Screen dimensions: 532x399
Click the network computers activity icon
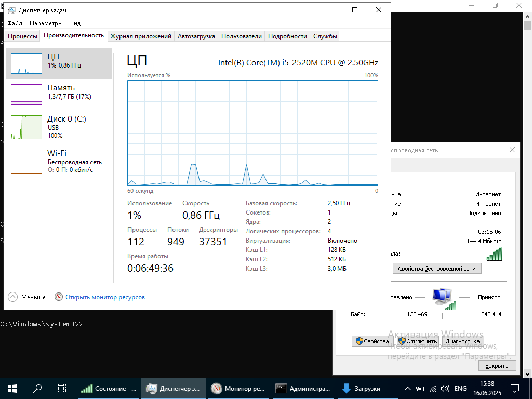click(x=444, y=299)
